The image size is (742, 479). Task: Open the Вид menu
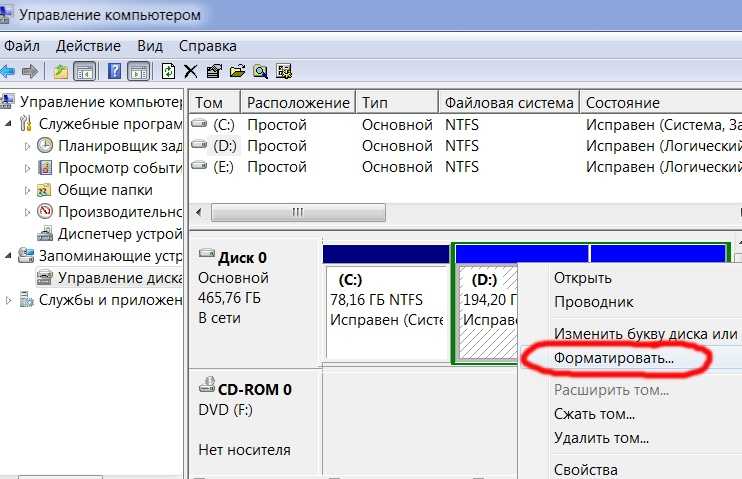150,46
